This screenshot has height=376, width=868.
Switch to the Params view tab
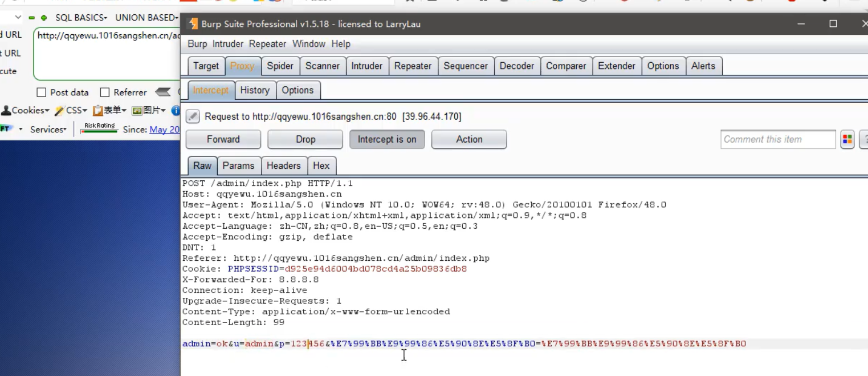coord(238,165)
